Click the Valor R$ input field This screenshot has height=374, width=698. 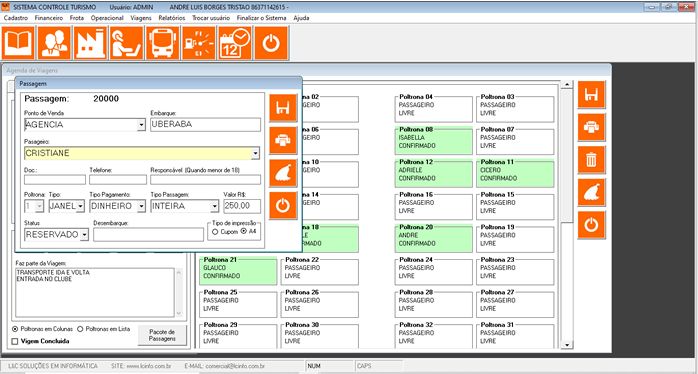[242, 206]
